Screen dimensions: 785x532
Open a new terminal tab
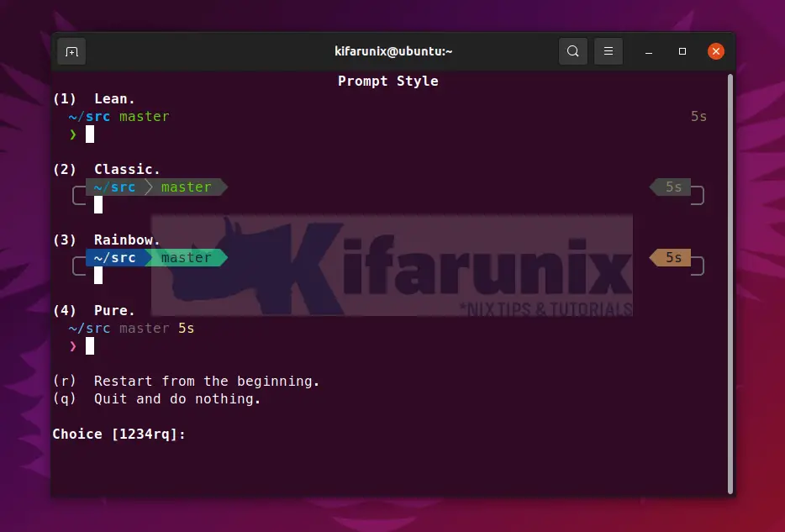point(71,50)
